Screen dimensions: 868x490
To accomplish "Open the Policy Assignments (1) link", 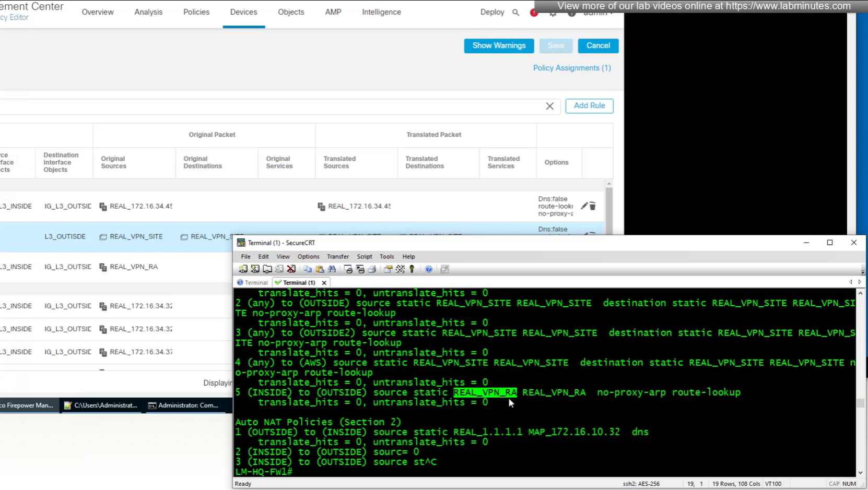I will [x=572, y=68].
